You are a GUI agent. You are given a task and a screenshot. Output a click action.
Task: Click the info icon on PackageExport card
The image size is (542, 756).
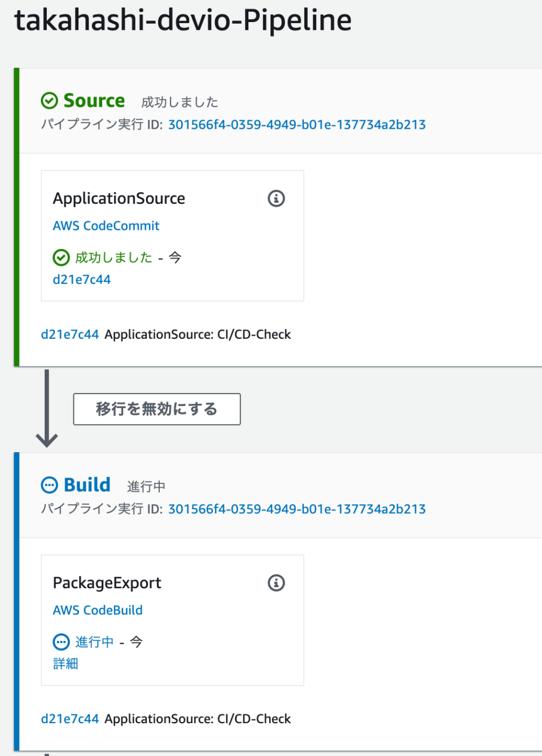pyautogui.click(x=276, y=583)
